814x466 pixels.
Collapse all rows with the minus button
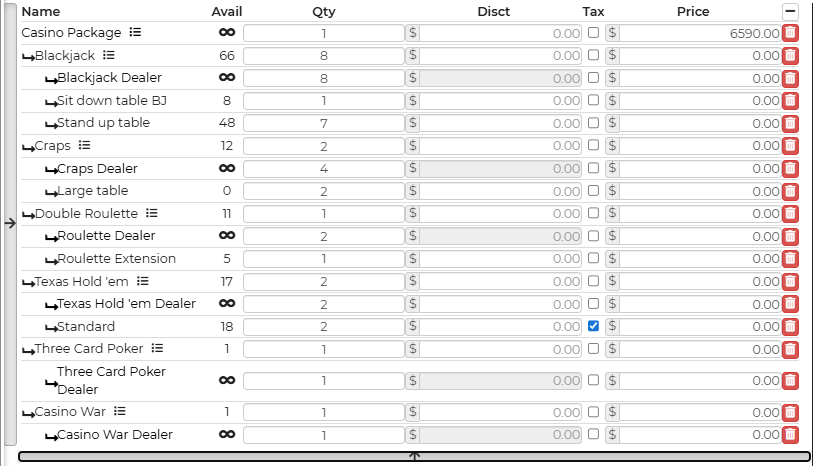click(790, 11)
